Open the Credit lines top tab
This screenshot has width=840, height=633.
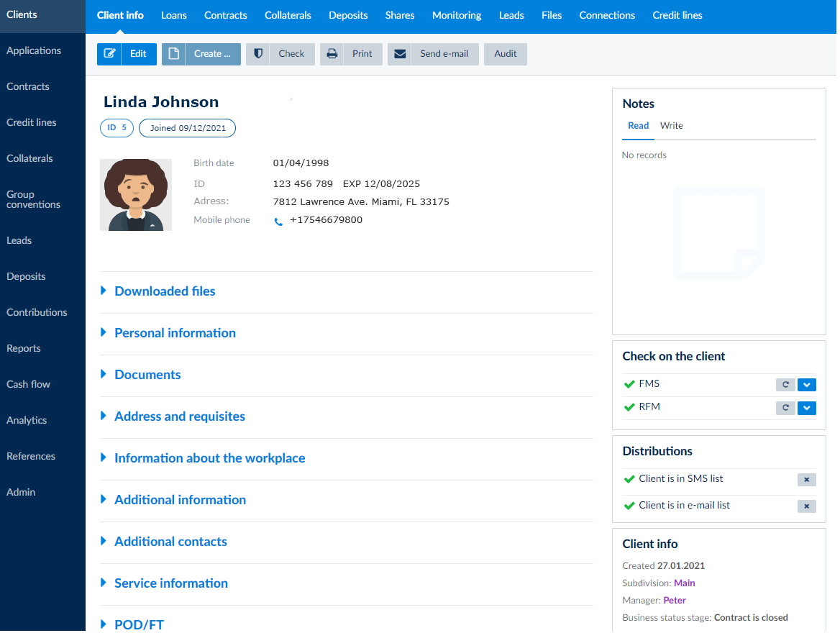click(x=677, y=16)
